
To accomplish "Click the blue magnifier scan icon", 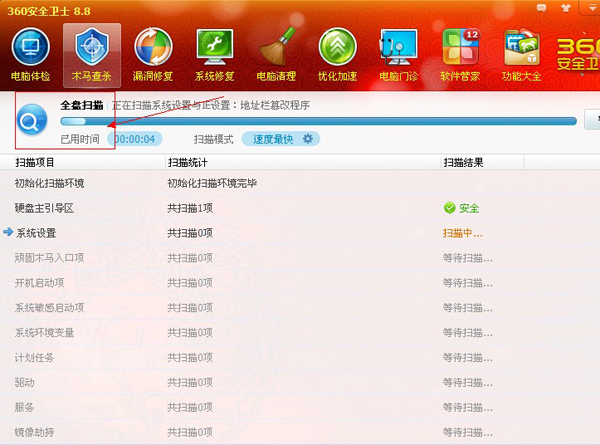I will coord(32,120).
